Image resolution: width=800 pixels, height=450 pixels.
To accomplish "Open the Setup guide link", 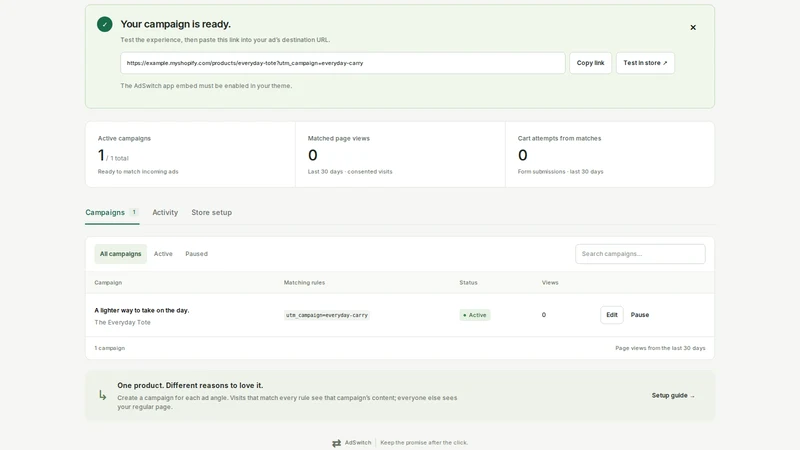I will (673, 395).
